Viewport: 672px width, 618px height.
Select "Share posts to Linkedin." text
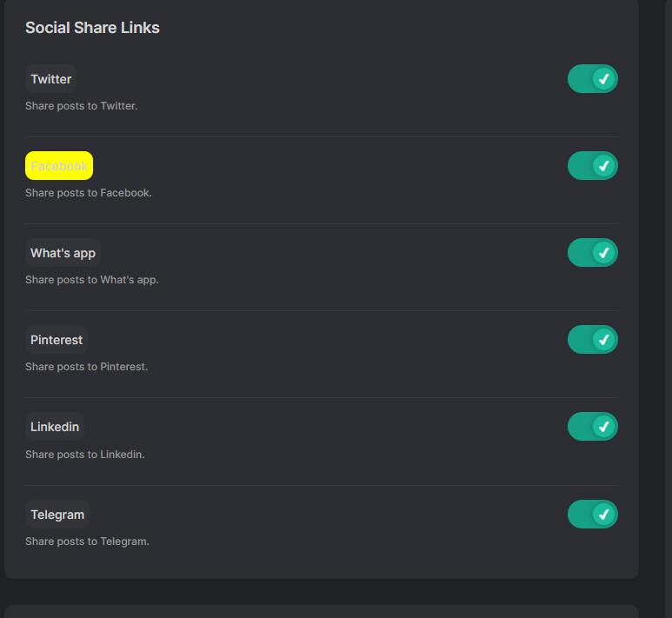point(85,455)
